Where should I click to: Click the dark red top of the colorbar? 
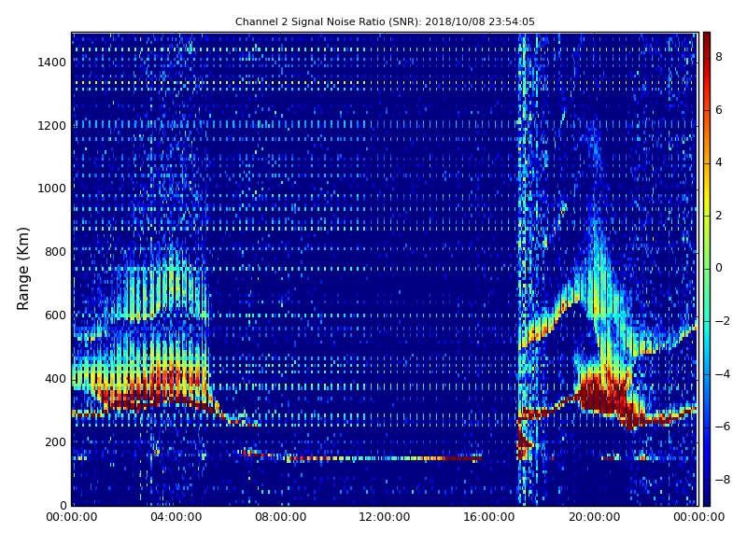point(707,40)
